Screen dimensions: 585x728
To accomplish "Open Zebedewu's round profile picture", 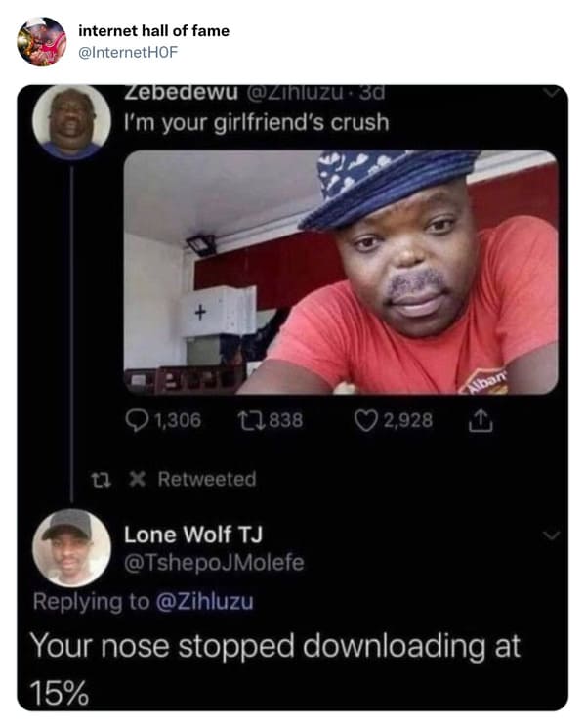I will tap(72, 120).
